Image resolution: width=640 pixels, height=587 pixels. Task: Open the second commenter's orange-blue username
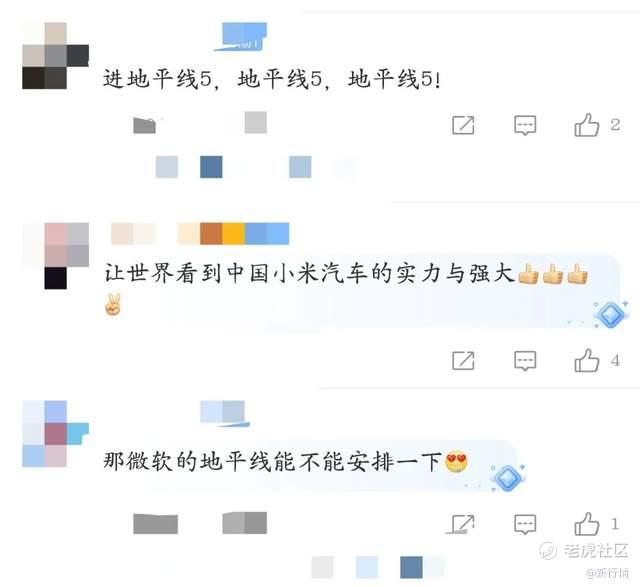click(x=200, y=233)
